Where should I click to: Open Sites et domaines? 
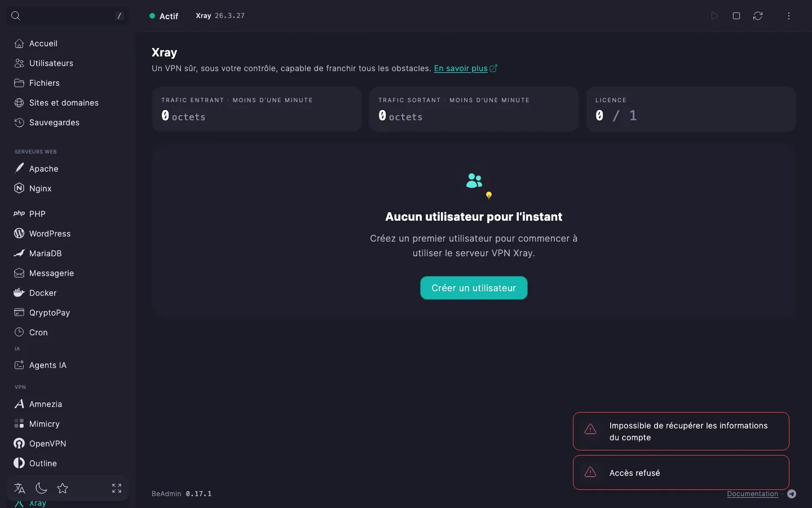[68, 103]
